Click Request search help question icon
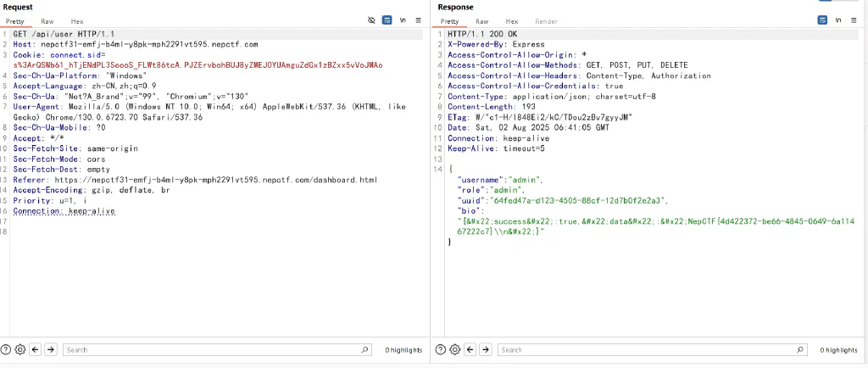Image resolution: width=868 pixels, height=368 pixels. pos(6,349)
